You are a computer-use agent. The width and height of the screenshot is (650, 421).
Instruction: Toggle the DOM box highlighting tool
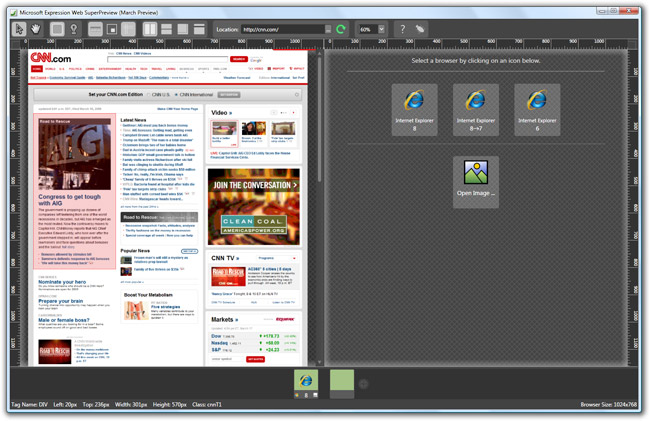pos(57,29)
